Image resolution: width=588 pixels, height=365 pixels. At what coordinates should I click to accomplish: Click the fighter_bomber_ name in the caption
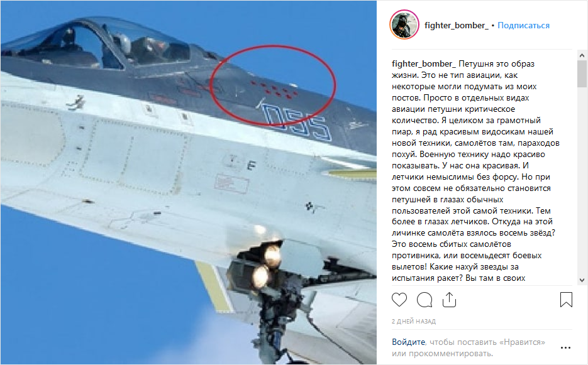pos(424,63)
